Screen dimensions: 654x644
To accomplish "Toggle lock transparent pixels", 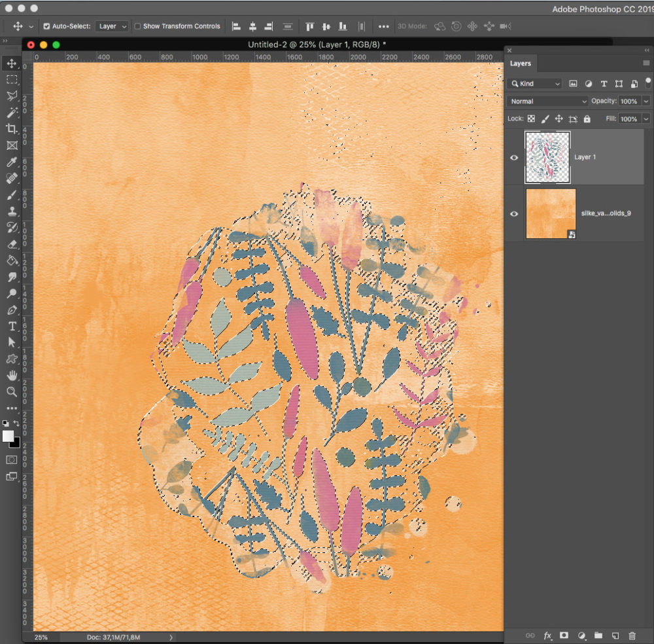I will coord(531,119).
